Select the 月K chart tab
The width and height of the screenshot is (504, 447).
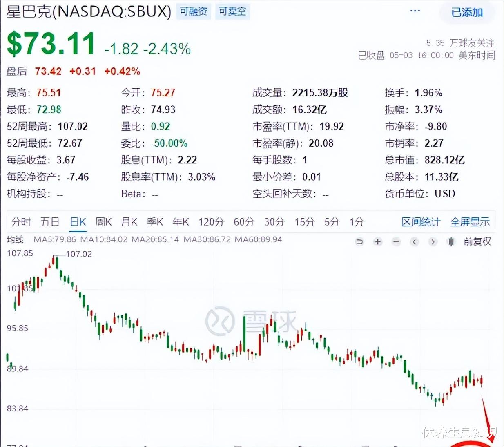[129, 222]
